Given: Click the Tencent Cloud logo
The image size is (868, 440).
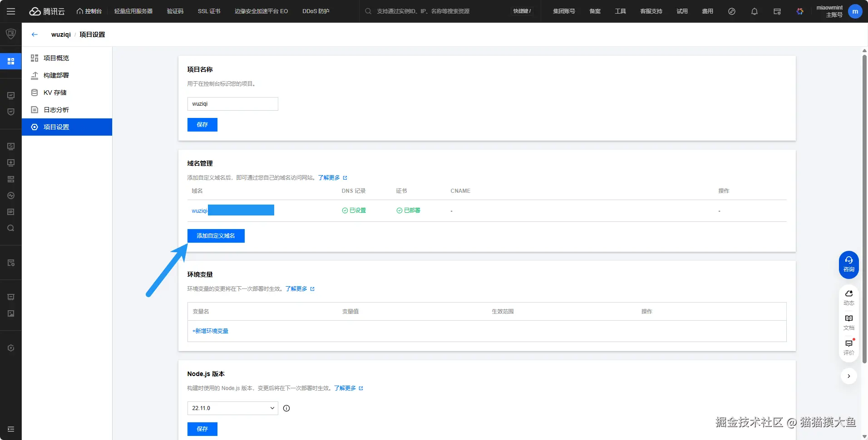Looking at the screenshot, I should point(47,11).
